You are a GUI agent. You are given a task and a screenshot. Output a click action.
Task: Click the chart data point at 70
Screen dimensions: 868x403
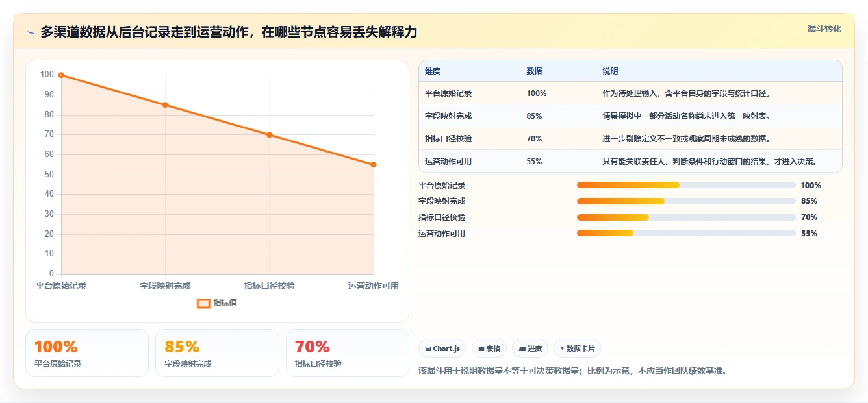270,135
